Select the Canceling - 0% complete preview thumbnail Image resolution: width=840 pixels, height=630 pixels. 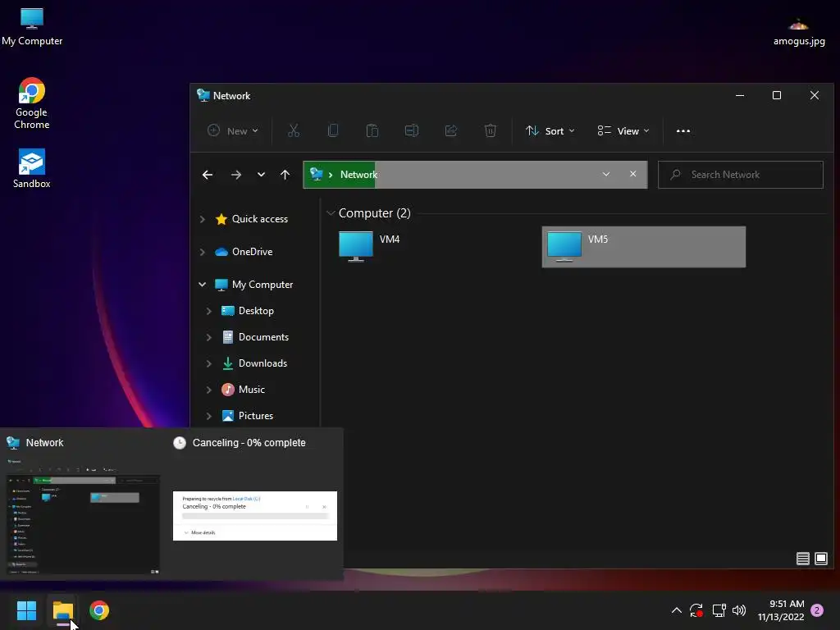tap(255, 515)
